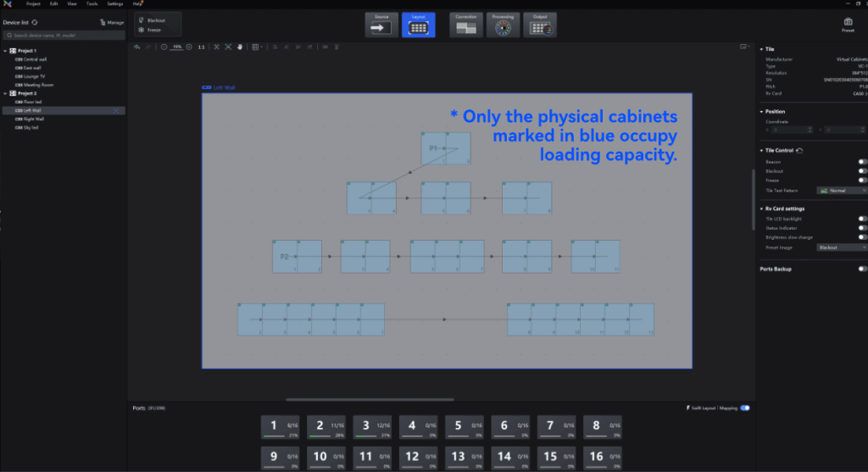Select the Layout step icon
This screenshot has width=868, height=472.
coord(419,25)
